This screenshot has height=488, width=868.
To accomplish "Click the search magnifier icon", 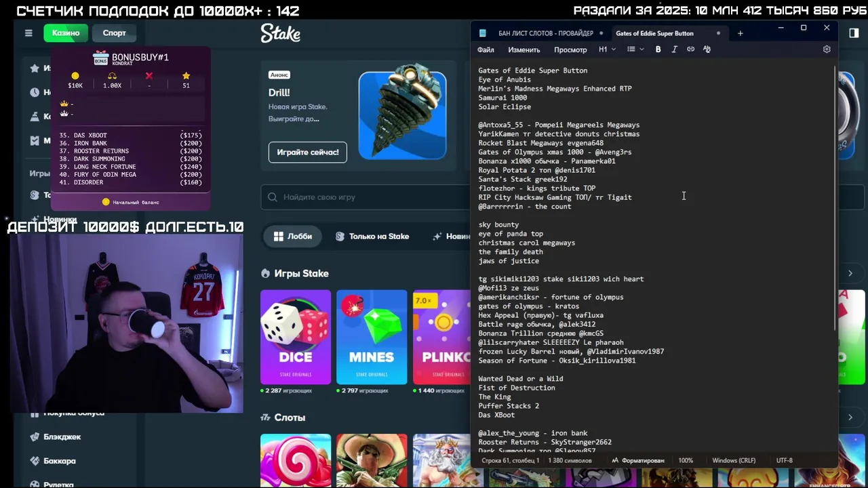I will coord(273,197).
